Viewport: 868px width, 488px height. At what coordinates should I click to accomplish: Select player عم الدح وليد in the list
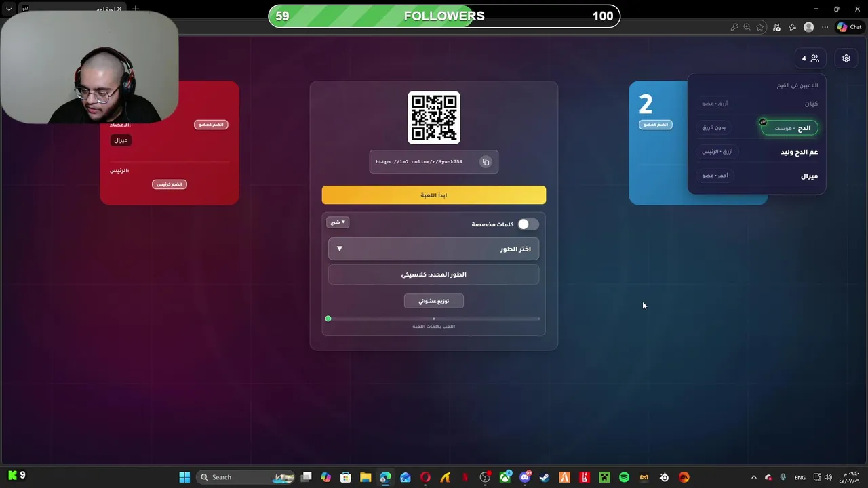click(800, 152)
